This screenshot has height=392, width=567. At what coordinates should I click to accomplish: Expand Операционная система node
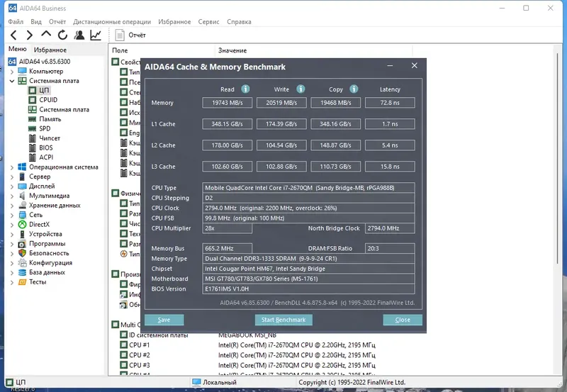pos(12,167)
